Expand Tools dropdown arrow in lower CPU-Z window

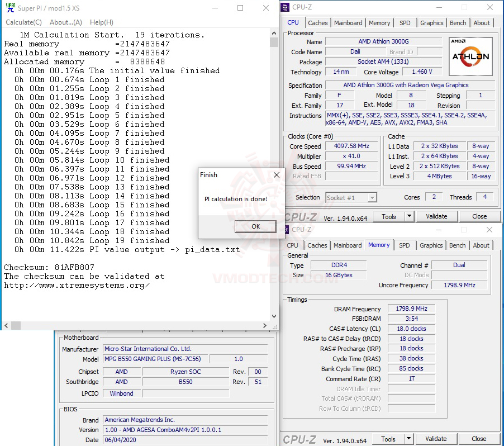408,439
